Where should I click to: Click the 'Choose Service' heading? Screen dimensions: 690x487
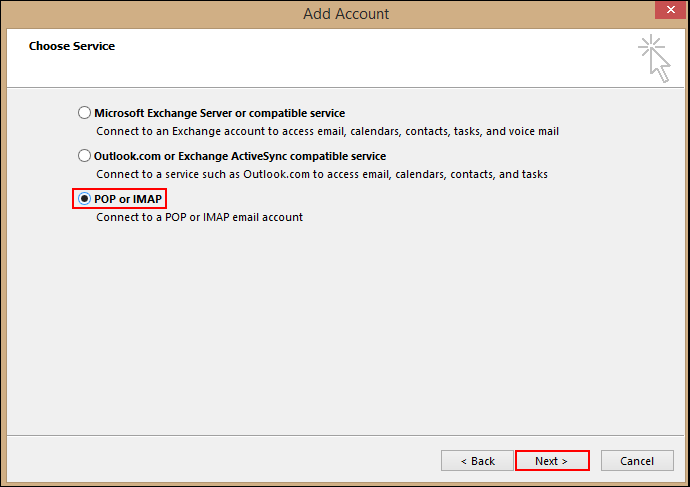[72, 46]
